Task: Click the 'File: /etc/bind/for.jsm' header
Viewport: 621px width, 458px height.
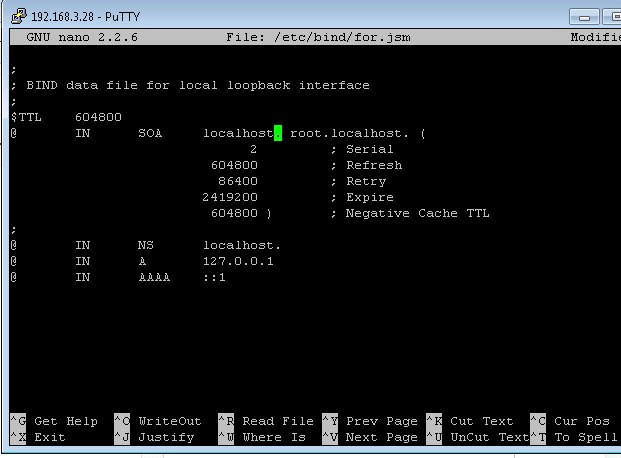Action: [x=318, y=37]
